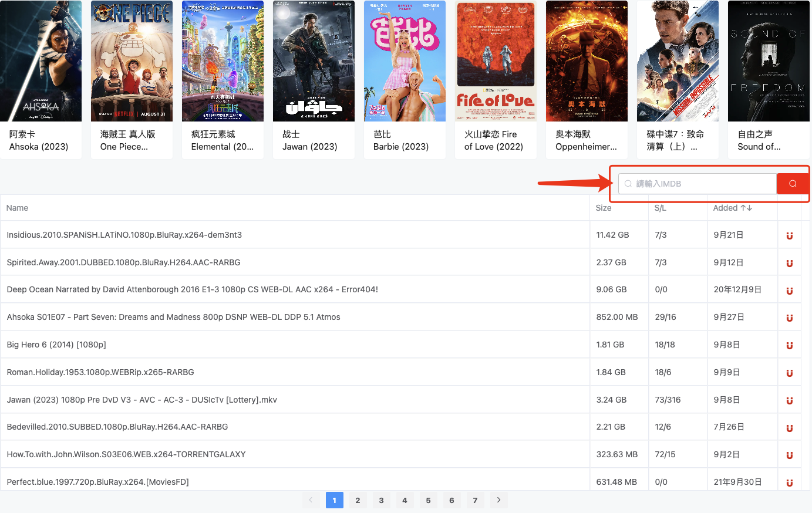
Task: Open Sound of Freedom poster
Action: (x=769, y=61)
